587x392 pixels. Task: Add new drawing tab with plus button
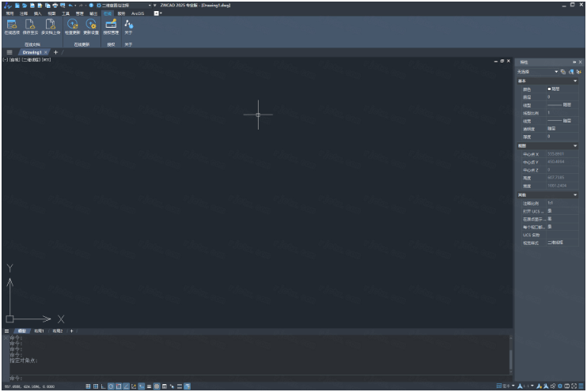click(x=55, y=52)
